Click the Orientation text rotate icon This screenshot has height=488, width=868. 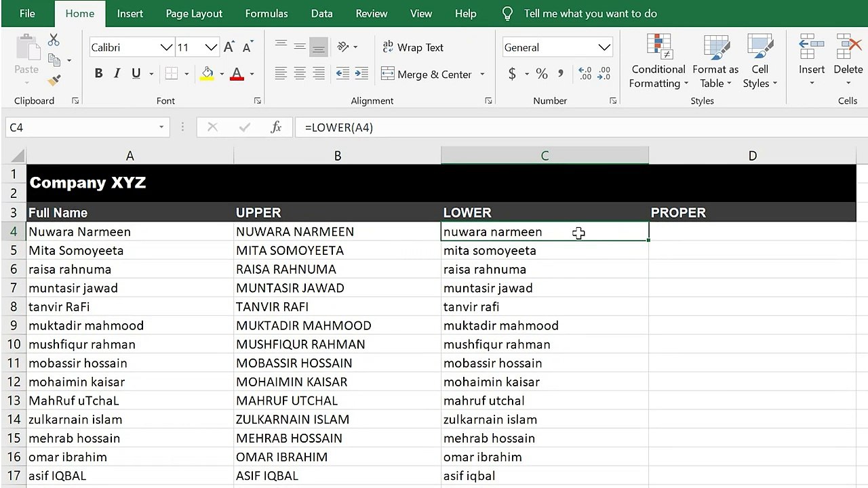pyautogui.click(x=343, y=46)
